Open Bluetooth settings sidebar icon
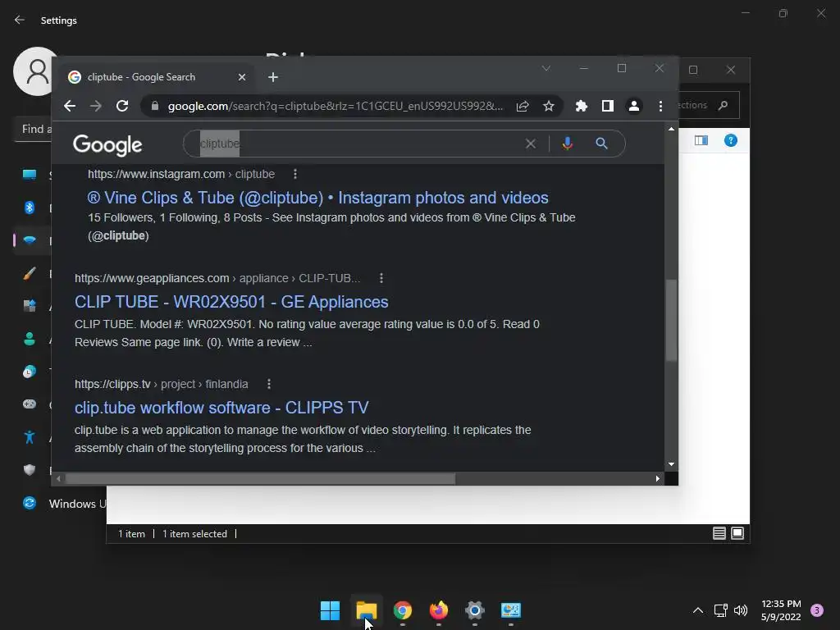 [30, 208]
